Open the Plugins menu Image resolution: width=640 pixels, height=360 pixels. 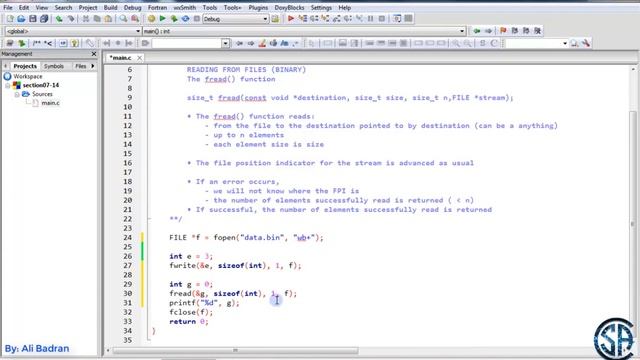pos(258,7)
